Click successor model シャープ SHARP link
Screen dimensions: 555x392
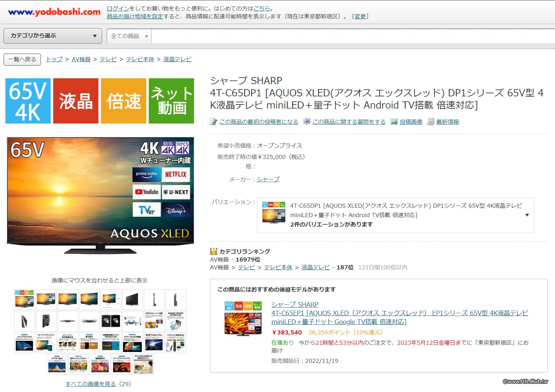tap(295, 304)
